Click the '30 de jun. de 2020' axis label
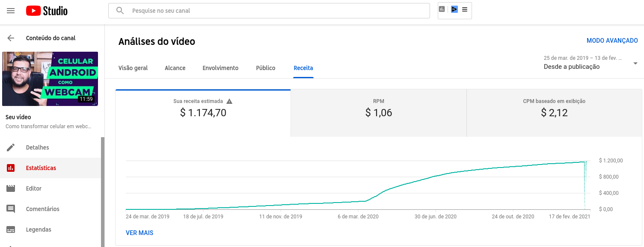 point(436,217)
